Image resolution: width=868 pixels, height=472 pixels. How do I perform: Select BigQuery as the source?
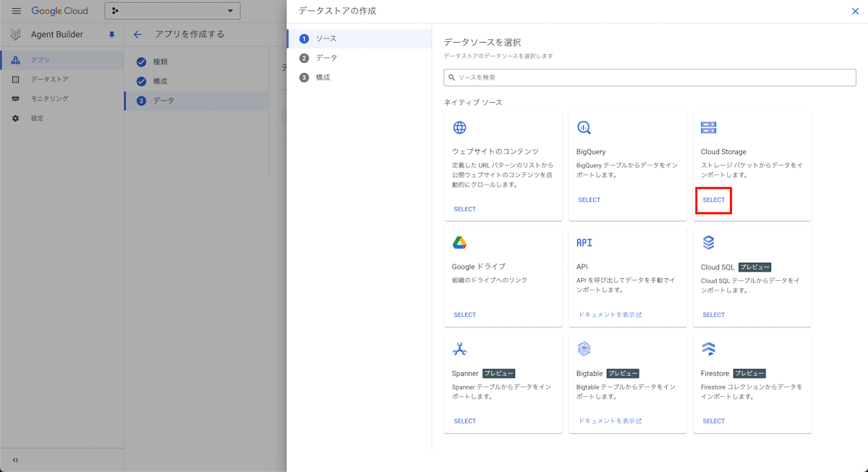coord(590,200)
